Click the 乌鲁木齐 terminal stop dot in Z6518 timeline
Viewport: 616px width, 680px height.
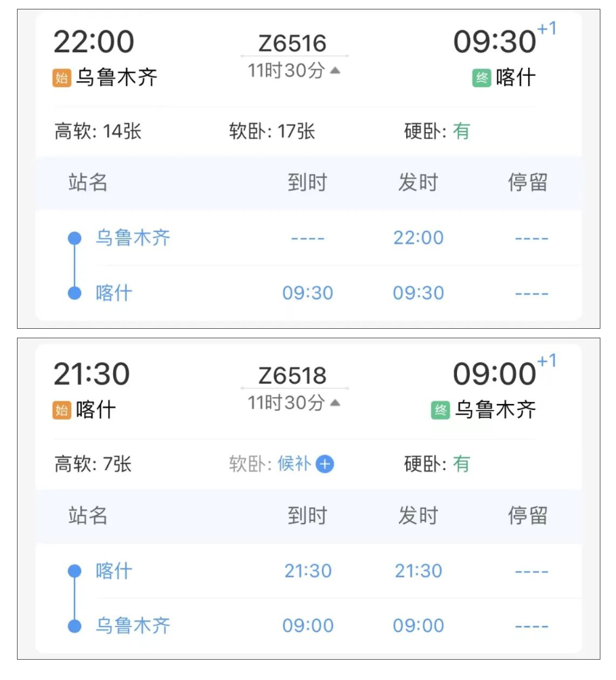(74, 626)
